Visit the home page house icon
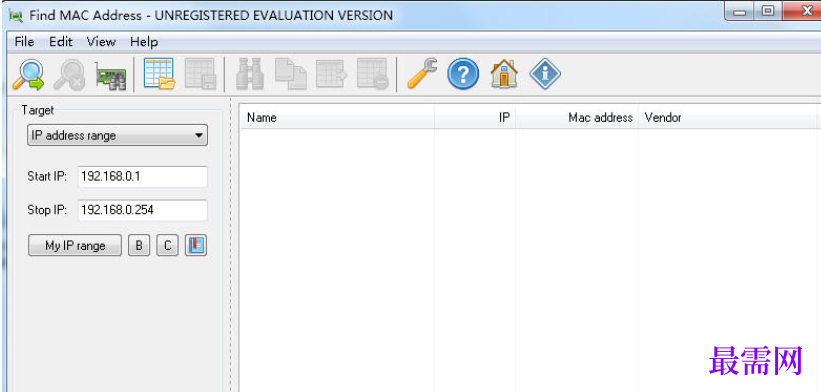 [504, 74]
